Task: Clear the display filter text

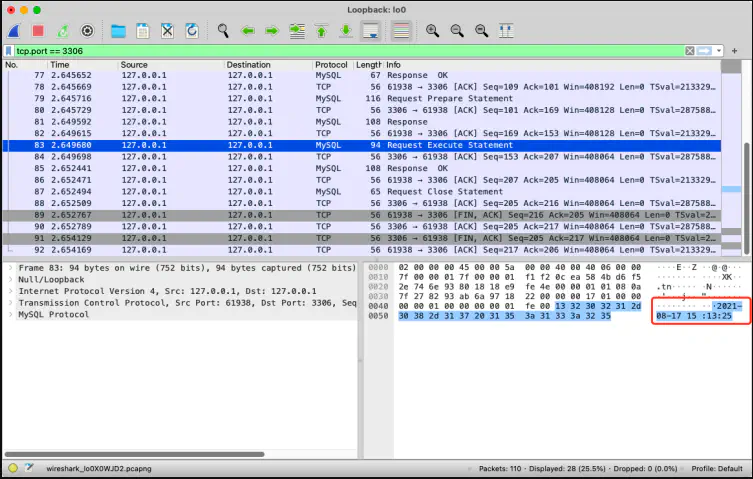Action: 690,51
